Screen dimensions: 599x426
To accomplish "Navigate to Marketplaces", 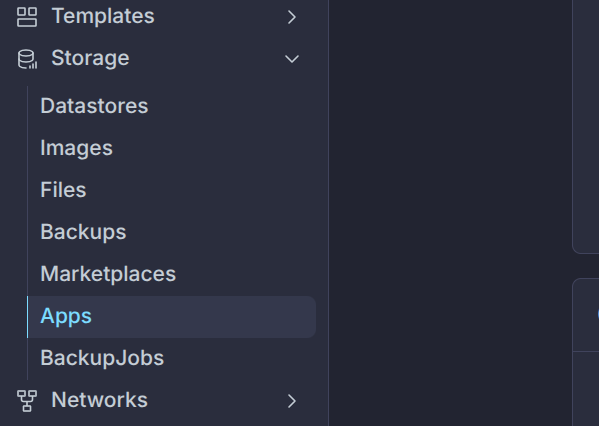I will pos(108,274).
